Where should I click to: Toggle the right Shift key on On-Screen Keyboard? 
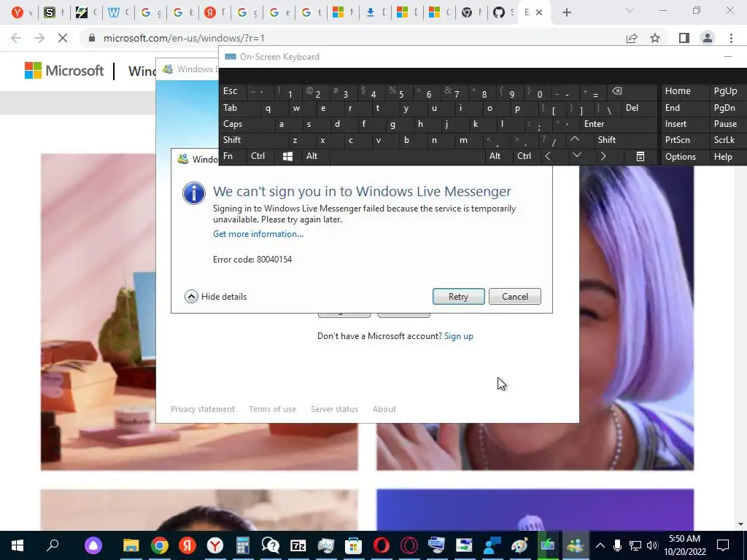coord(624,140)
